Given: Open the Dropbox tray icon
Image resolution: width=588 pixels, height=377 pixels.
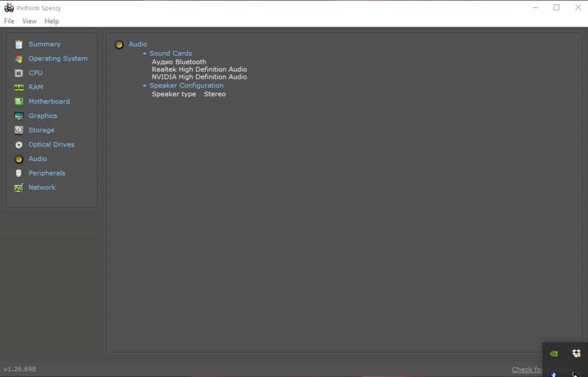Looking at the screenshot, I should (x=576, y=353).
